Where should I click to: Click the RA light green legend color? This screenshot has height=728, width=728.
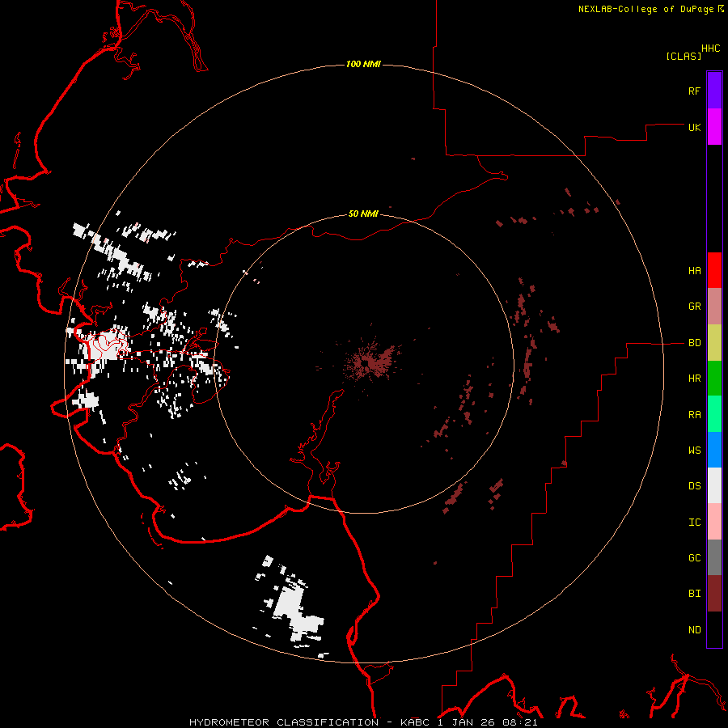(x=714, y=414)
